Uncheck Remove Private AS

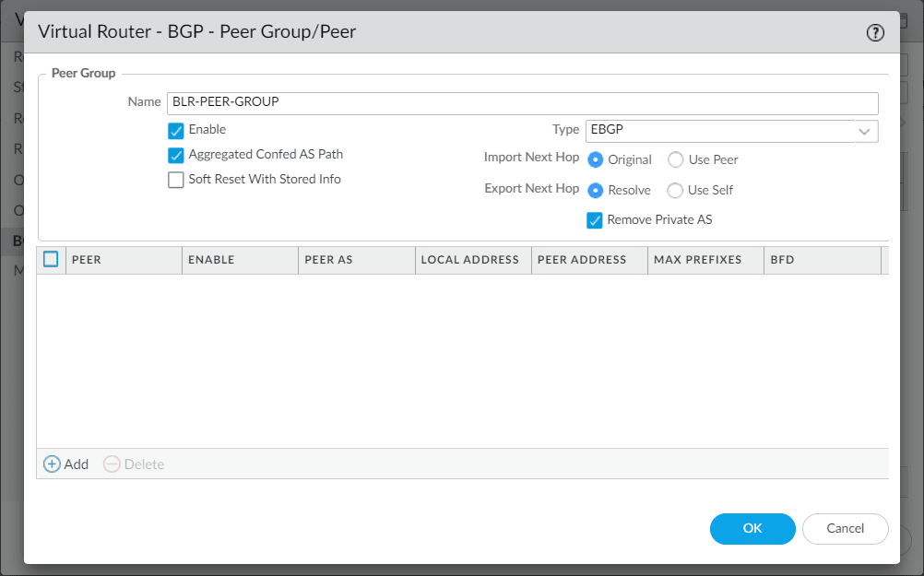[x=595, y=219]
